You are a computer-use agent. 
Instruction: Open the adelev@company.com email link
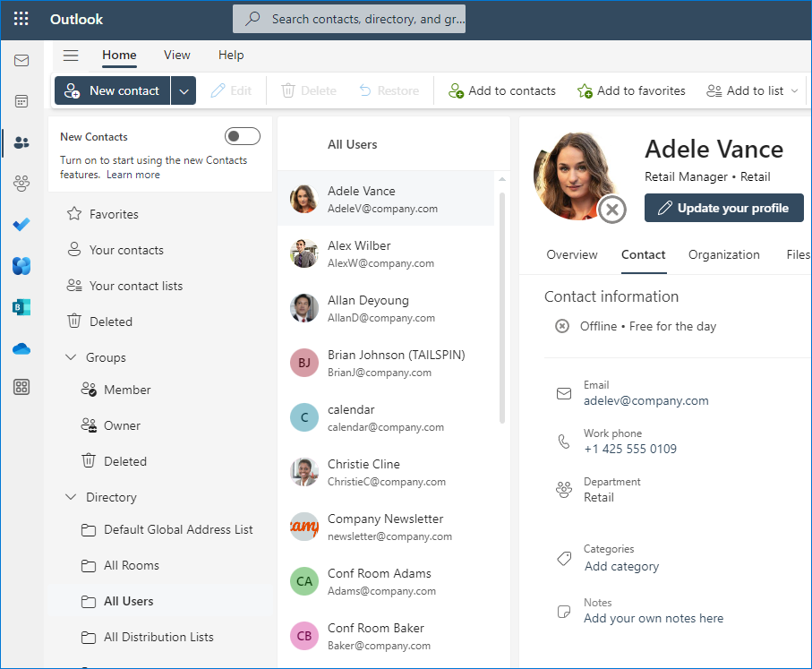coord(645,400)
